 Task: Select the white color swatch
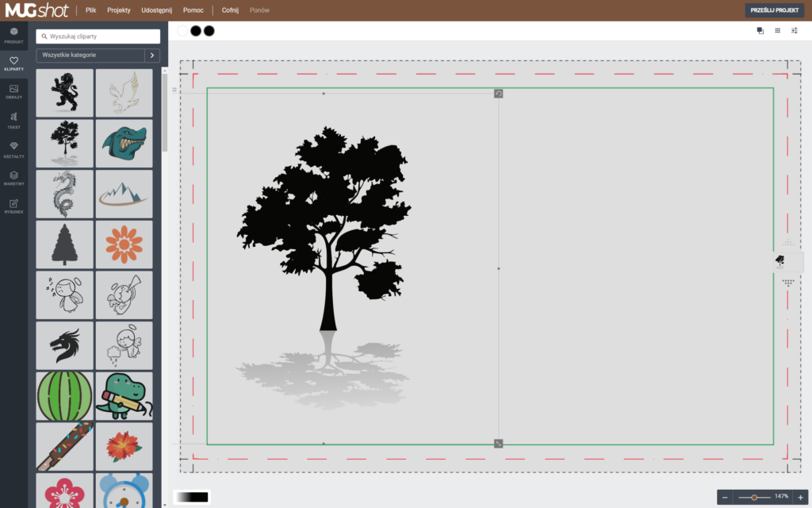pyautogui.click(x=183, y=30)
